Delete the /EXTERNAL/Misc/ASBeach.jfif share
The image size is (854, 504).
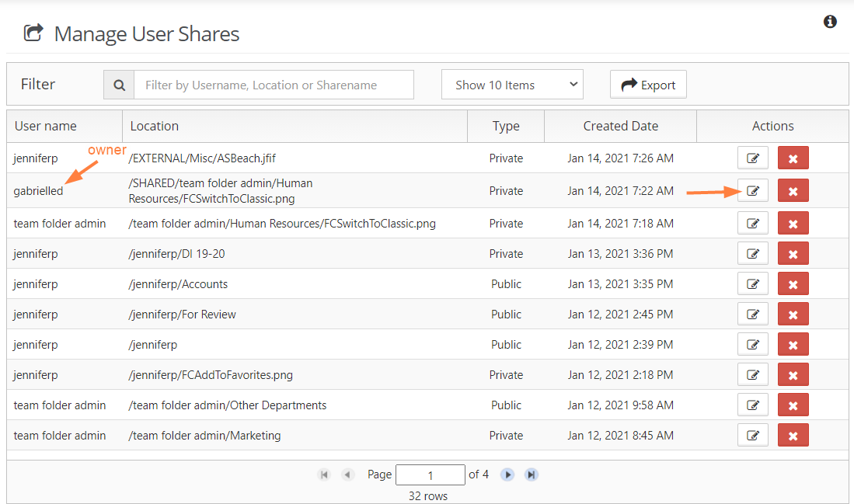tap(793, 158)
